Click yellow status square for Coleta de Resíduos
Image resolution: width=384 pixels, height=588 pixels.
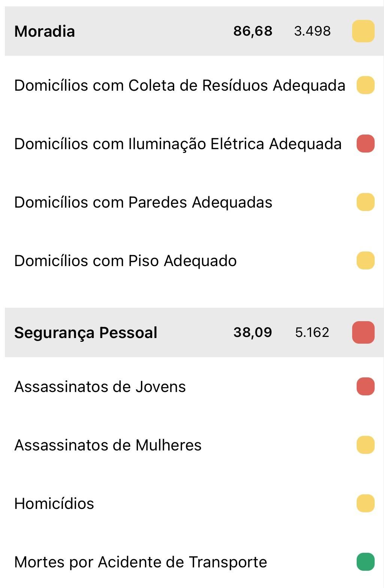coord(365,85)
